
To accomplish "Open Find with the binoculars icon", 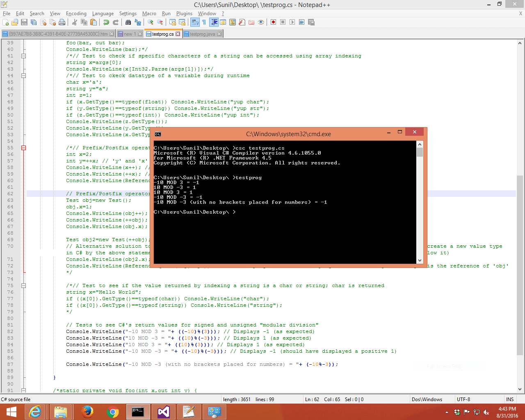I will tap(128, 22).
